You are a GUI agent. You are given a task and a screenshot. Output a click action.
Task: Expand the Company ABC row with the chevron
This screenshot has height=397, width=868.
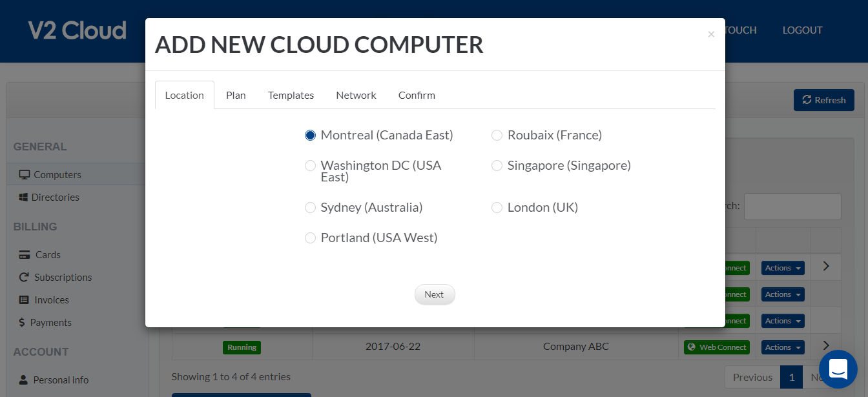tap(825, 345)
